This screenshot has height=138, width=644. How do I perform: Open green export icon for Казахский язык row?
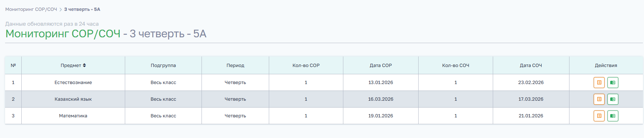pyautogui.click(x=613, y=99)
